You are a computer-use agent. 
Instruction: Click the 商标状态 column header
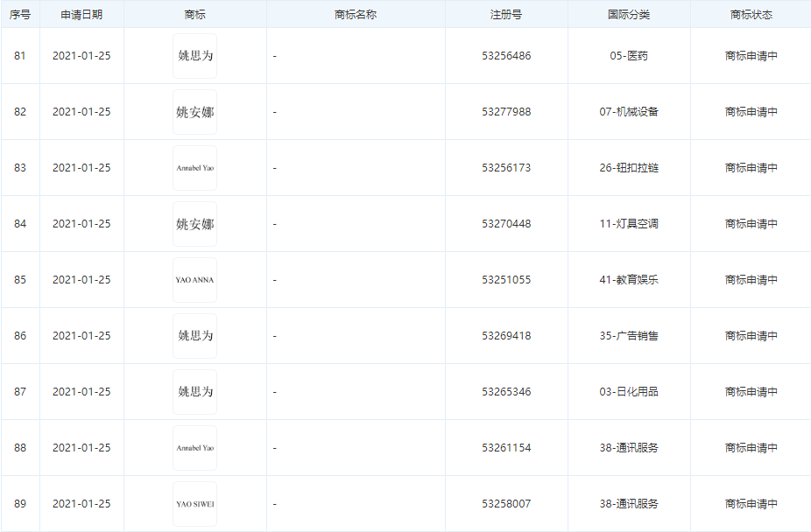click(x=751, y=15)
